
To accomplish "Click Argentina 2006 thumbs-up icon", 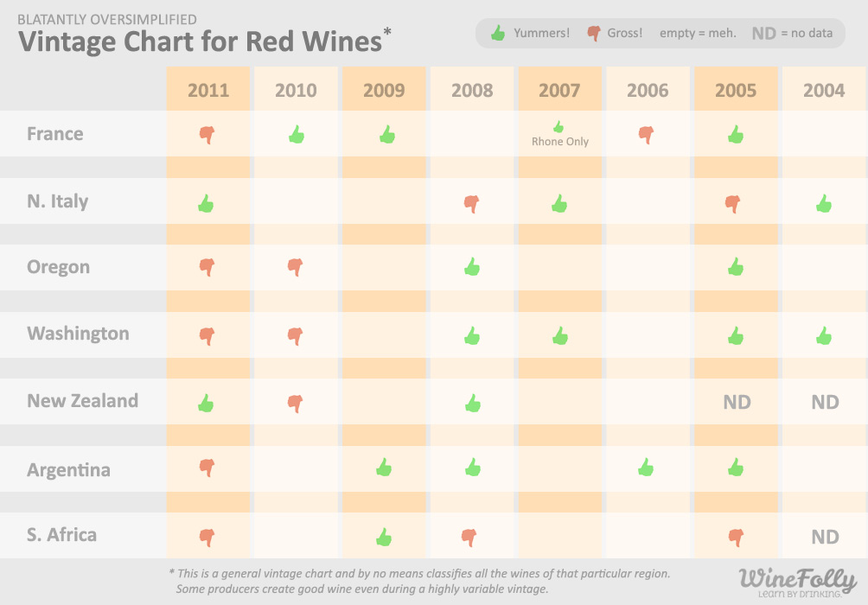I will (646, 468).
